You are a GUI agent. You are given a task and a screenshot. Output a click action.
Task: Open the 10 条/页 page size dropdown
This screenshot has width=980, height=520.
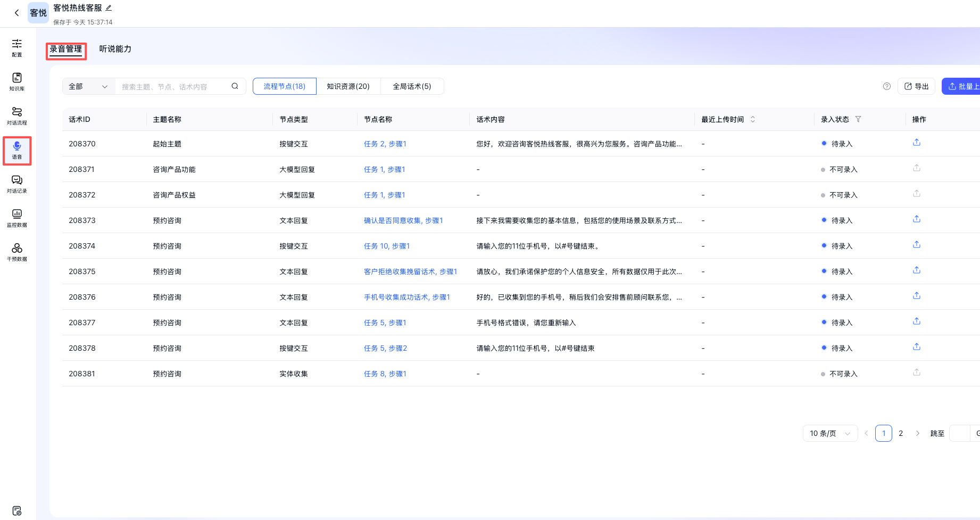[829, 433]
